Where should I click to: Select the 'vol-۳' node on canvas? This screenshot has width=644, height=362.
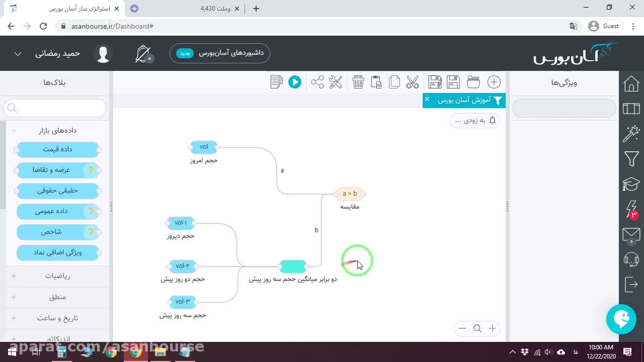(x=183, y=302)
